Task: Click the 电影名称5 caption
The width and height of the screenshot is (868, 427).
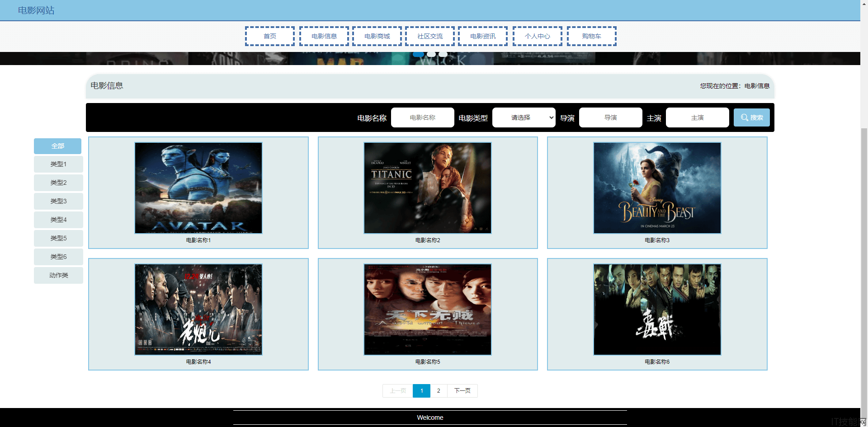Action: 428,362
